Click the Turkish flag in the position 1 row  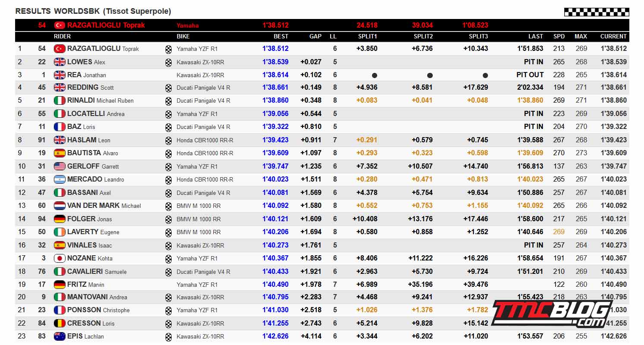[59, 49]
